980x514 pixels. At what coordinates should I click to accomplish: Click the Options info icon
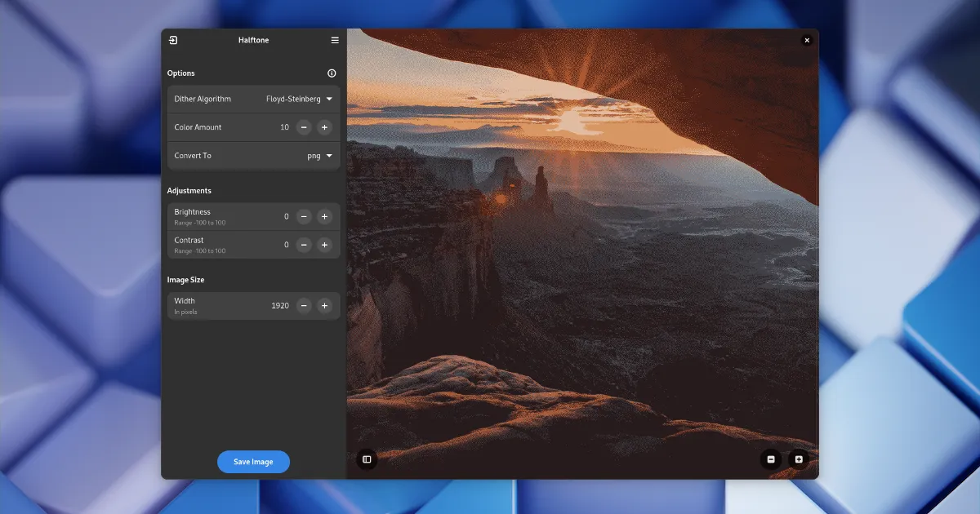tap(332, 73)
